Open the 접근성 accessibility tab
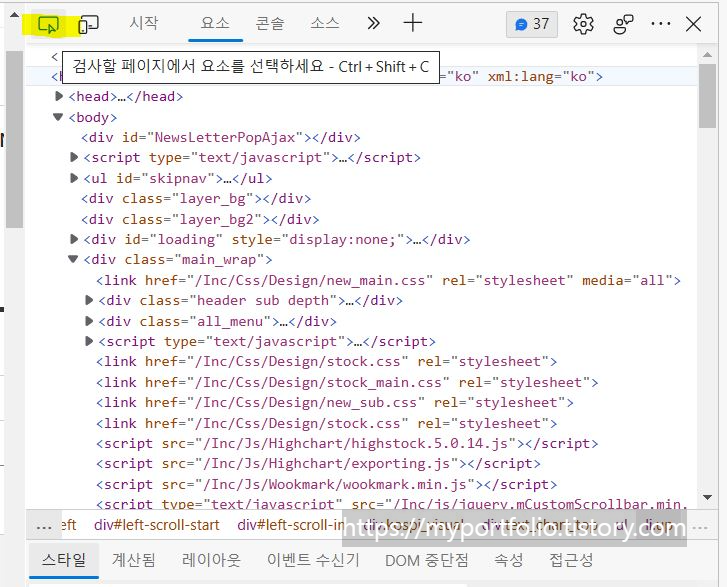 point(571,560)
